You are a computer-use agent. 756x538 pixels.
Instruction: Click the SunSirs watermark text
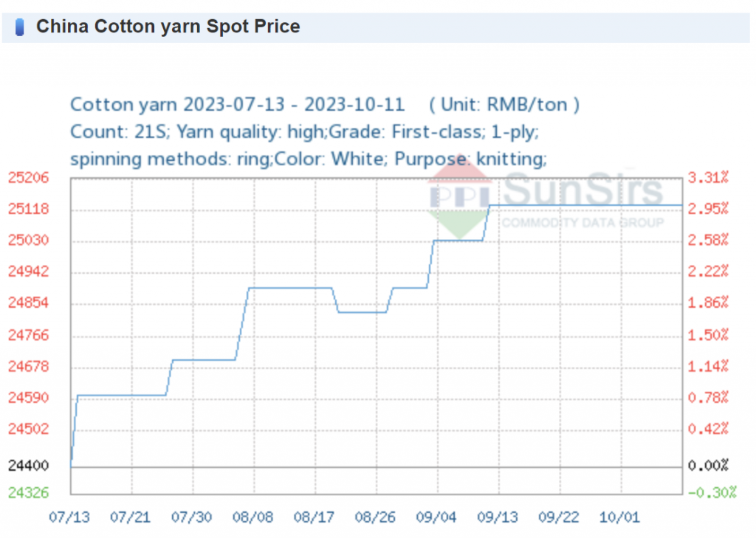(583, 190)
